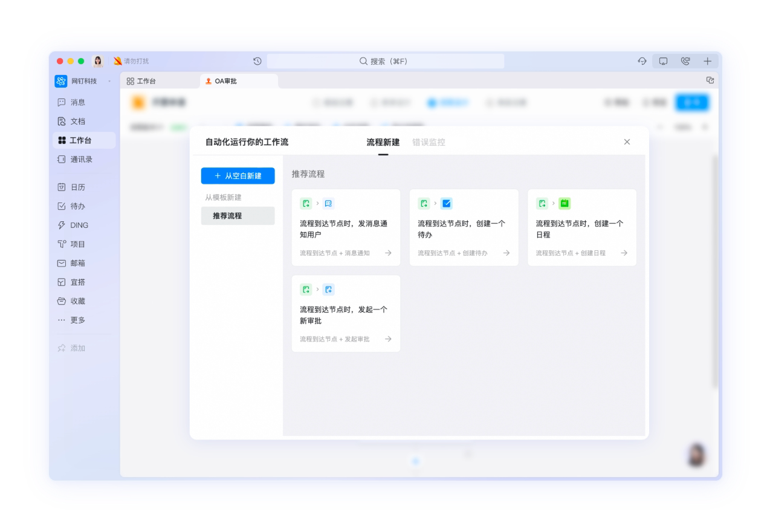Viewport: 770px width, 532px height.
Task: Select the 工作台 tab
Action: (146, 81)
